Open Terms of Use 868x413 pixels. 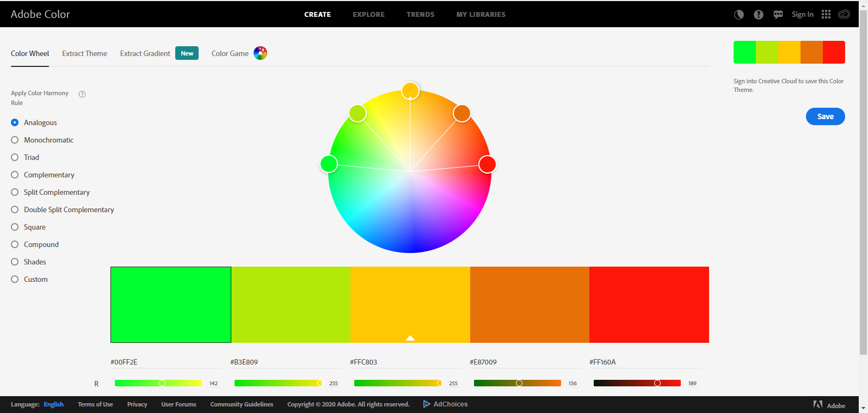pos(95,404)
